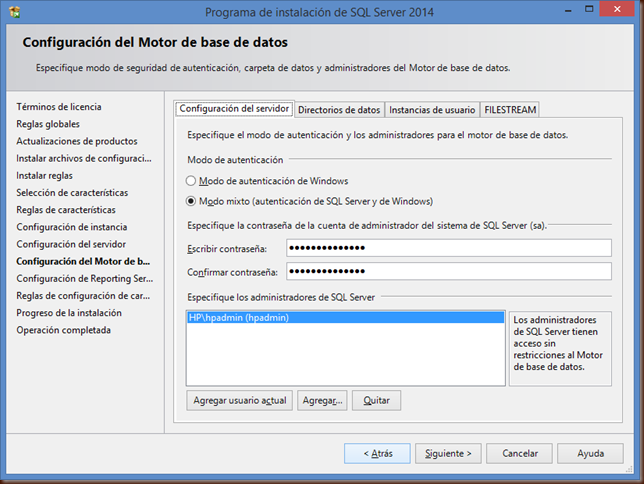Viewport: 644px width, 484px height.
Task: Click Reglas de características step
Action: 66,210
